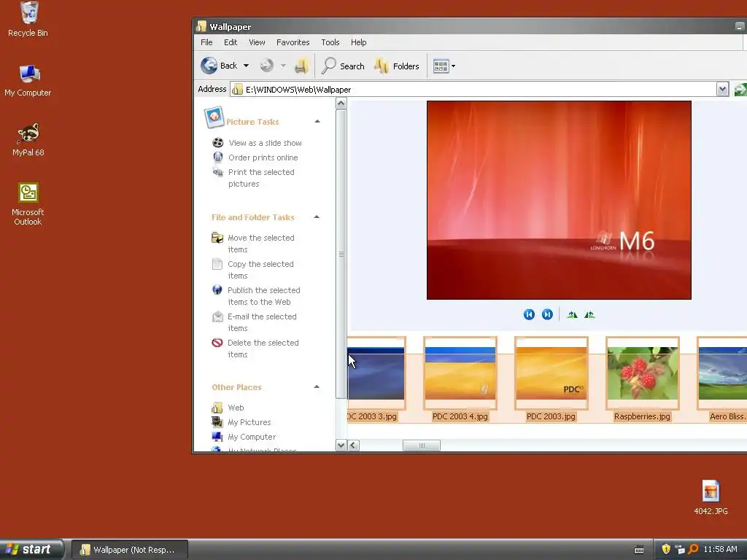Open the Tools menu

pyautogui.click(x=330, y=42)
